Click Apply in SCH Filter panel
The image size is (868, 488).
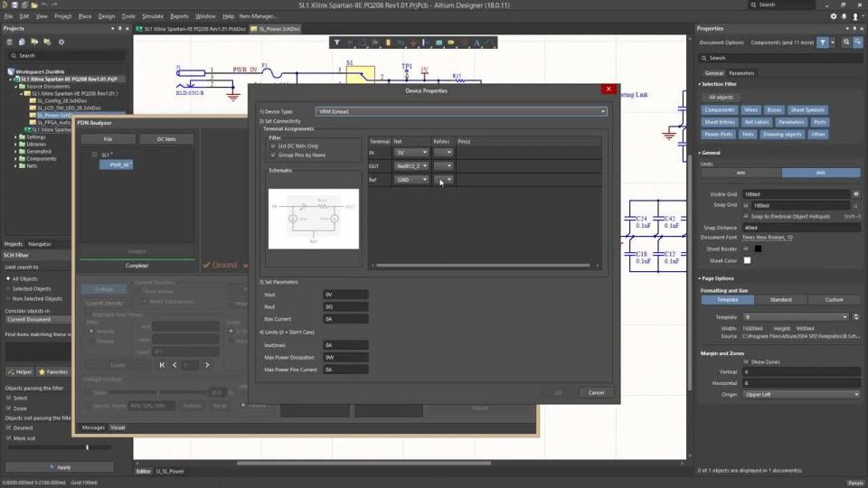tap(60, 467)
